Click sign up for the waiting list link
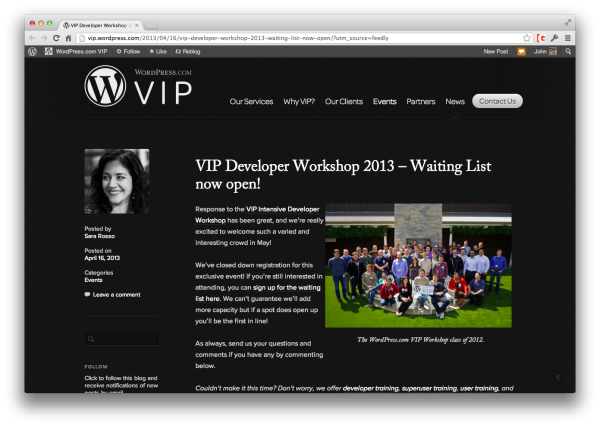This screenshot has height=427, width=600. [258, 293]
